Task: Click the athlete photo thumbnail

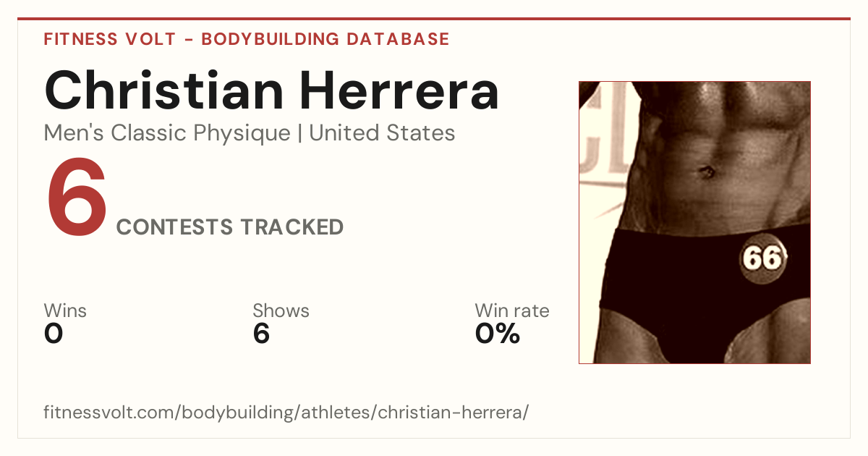Action: point(694,222)
